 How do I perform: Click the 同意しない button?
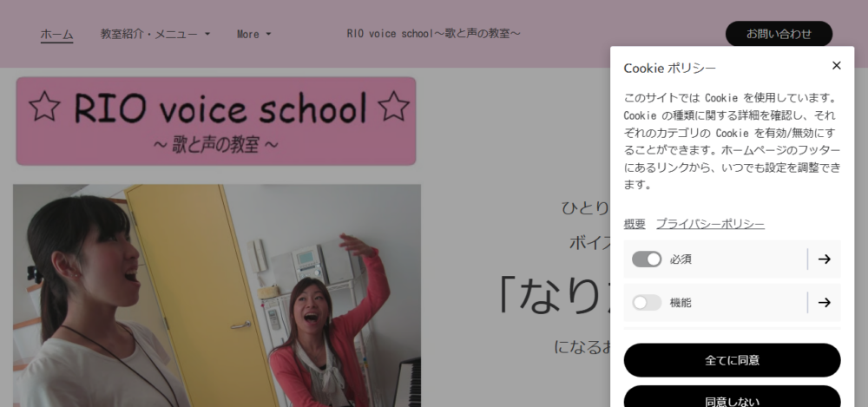coord(732,397)
